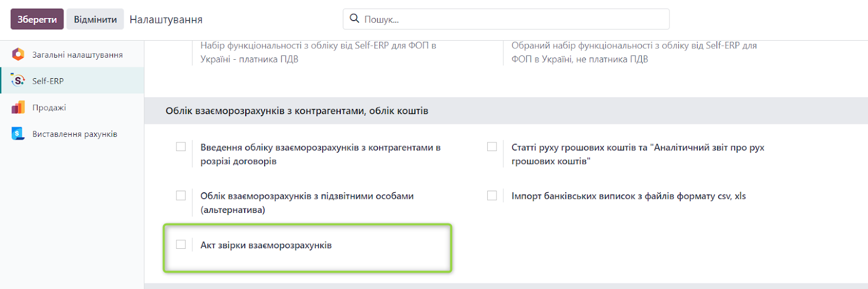This screenshot has height=289, width=868.
Task: Click the Виставлення рахунків dollar icon
Action: (x=18, y=134)
